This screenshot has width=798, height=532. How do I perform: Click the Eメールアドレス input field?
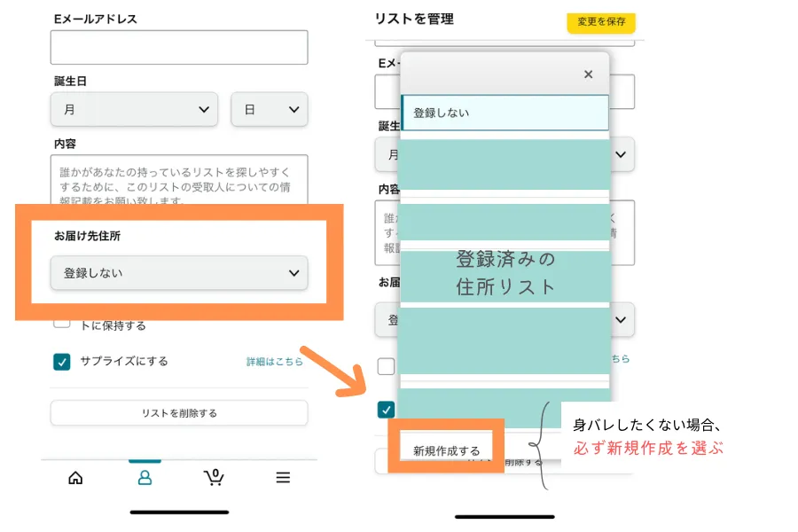179,47
